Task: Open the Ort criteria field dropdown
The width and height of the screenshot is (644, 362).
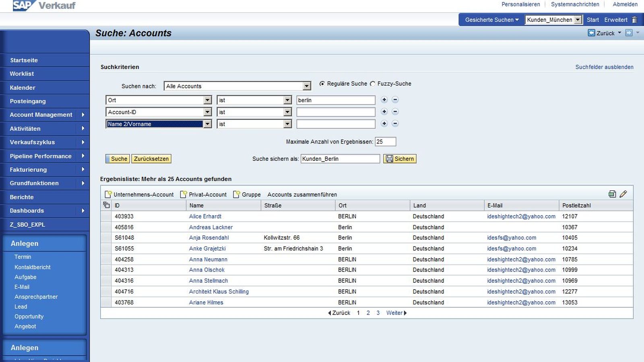Action: pos(207,100)
